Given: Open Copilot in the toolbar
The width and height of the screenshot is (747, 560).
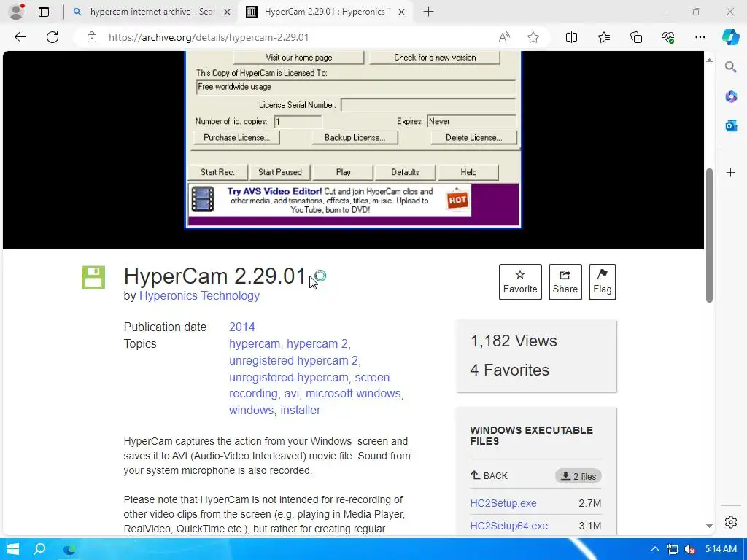Looking at the screenshot, I should click(730, 37).
